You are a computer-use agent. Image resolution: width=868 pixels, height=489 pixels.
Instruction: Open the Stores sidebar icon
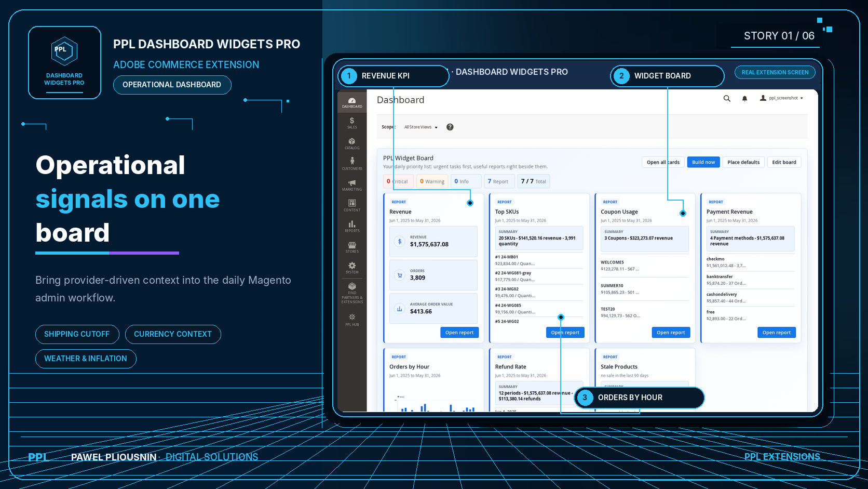(352, 247)
